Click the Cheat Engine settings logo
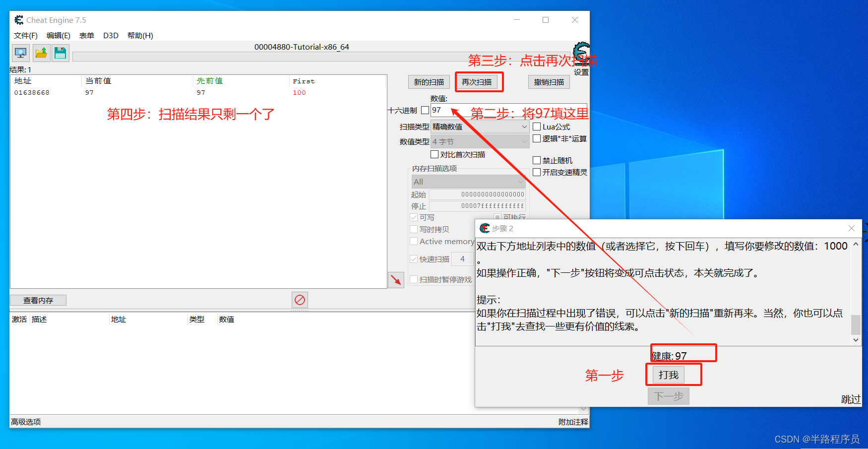Image resolution: width=868 pixels, height=449 pixels. coord(581,53)
